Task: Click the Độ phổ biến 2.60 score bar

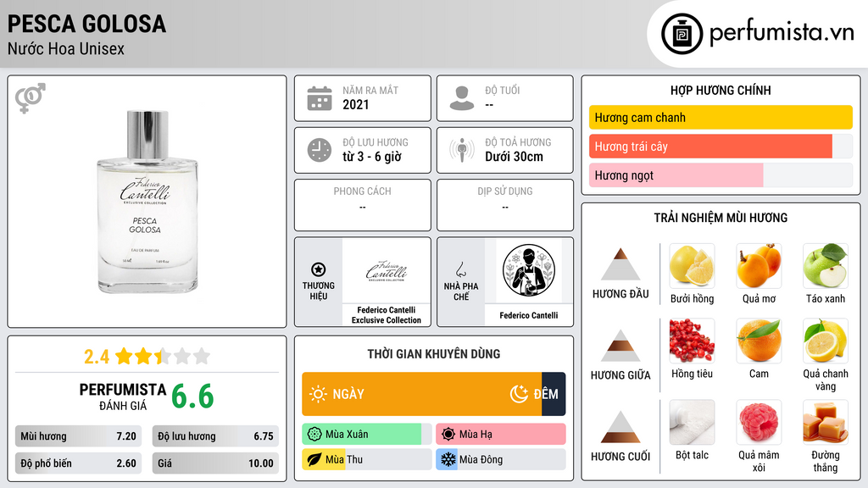Action: pos(78,463)
